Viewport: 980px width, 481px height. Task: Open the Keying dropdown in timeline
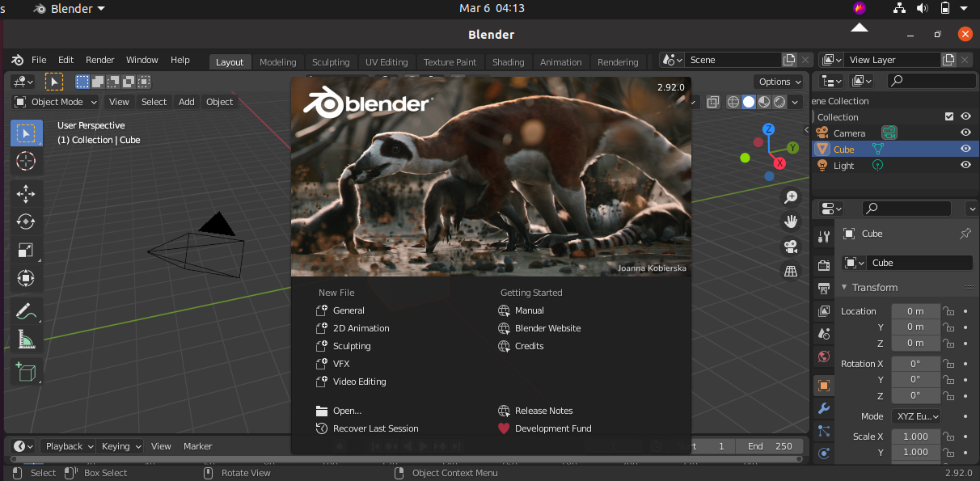[x=120, y=446]
